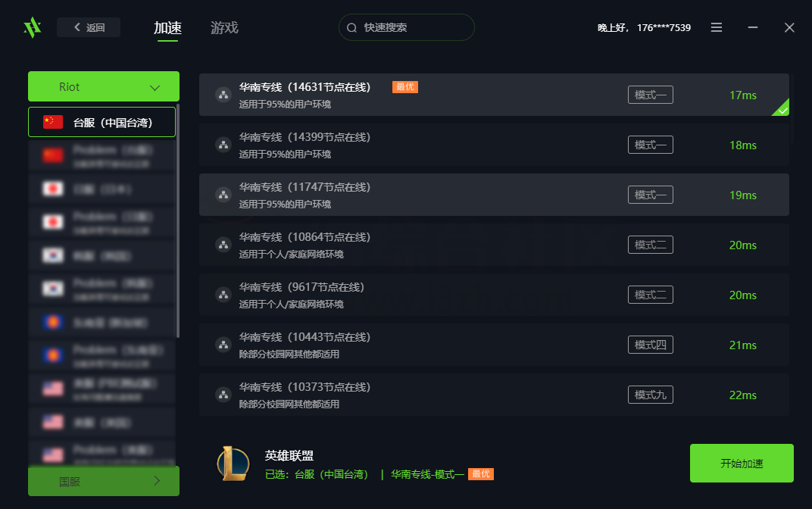
Task: Click node icon of 10864节点 row
Action: click(223, 245)
